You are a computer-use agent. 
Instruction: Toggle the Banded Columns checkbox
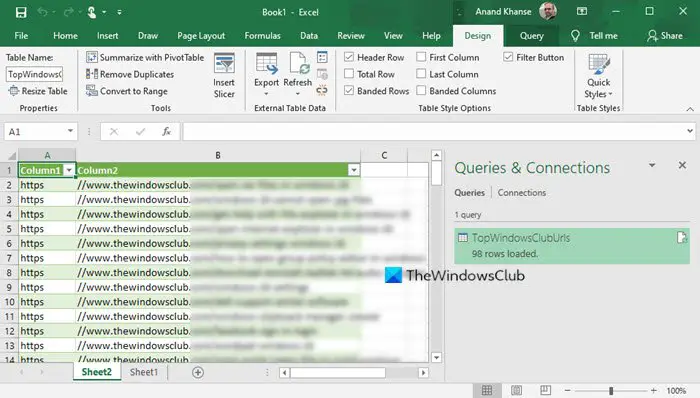(x=421, y=91)
